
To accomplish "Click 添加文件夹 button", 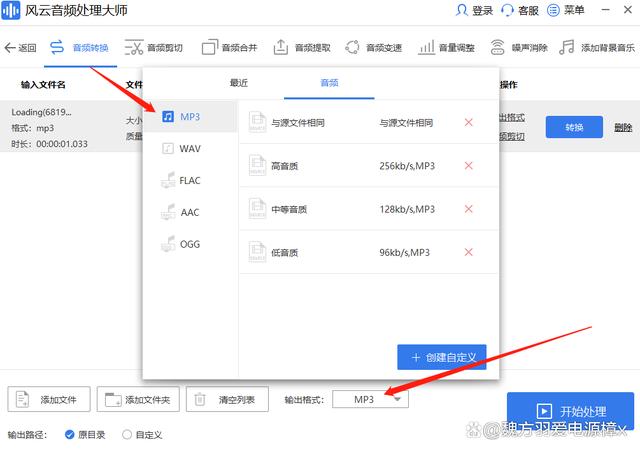I will (x=138, y=399).
